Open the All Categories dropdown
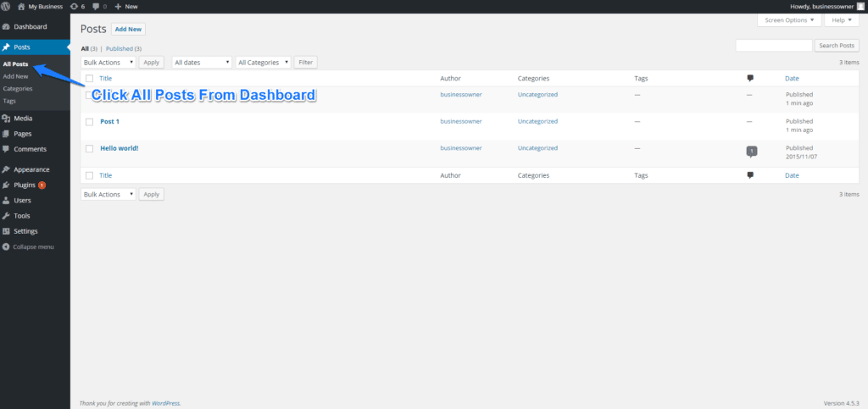The image size is (868, 409). (263, 63)
